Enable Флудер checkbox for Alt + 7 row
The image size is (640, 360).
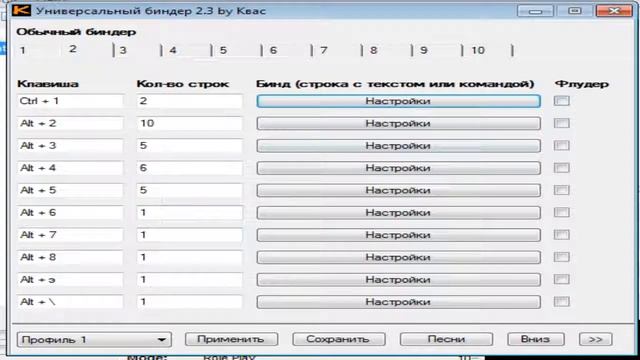(x=562, y=235)
